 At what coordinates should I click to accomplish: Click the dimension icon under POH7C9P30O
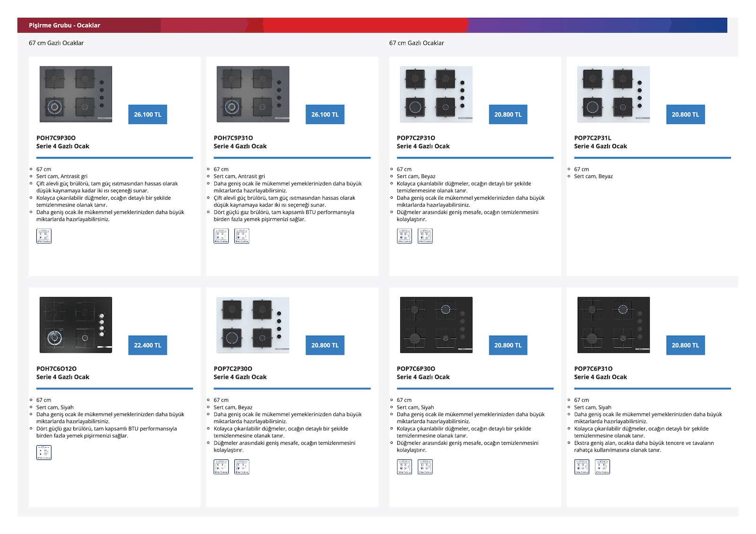coord(44,236)
